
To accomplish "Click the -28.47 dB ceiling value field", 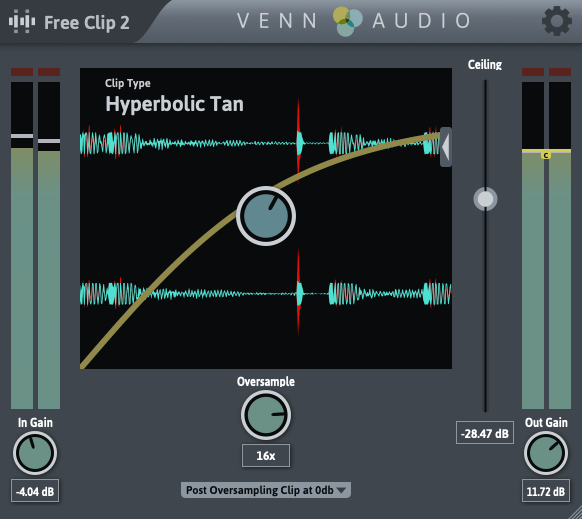I will click(485, 433).
